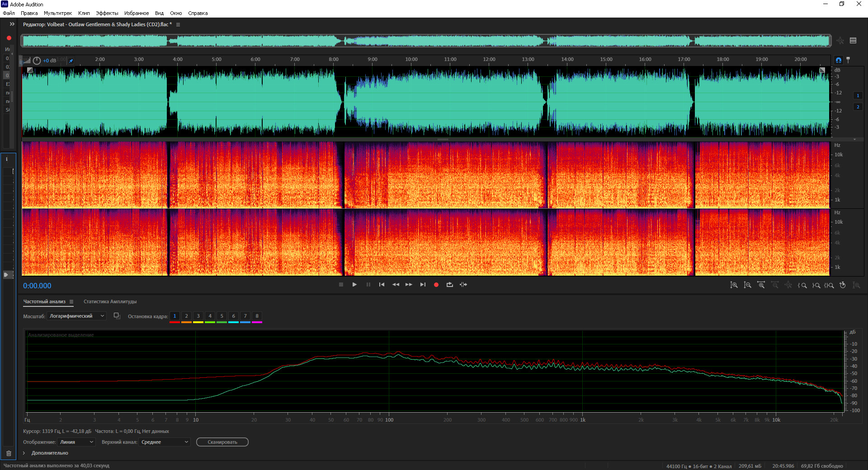Viewport: 868px width, 470px height.
Task: Zoom to selection
Action: point(829,285)
